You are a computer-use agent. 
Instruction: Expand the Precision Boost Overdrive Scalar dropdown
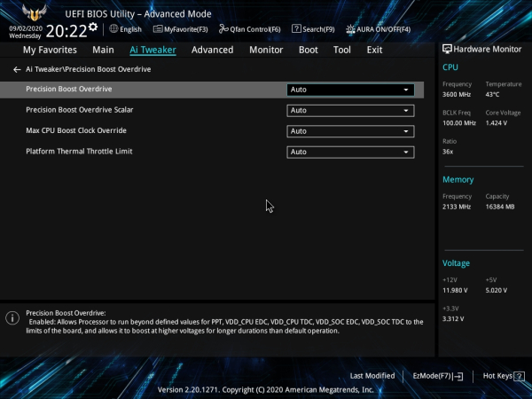click(x=350, y=111)
